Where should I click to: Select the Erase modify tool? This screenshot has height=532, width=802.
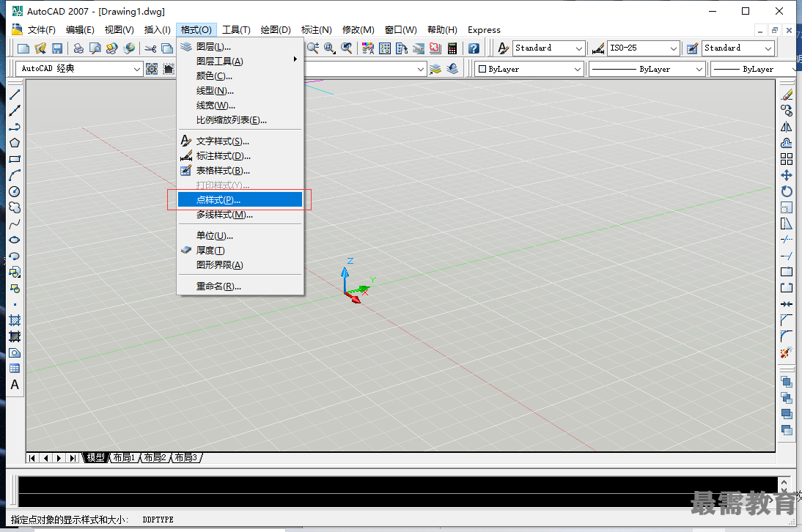(787, 95)
